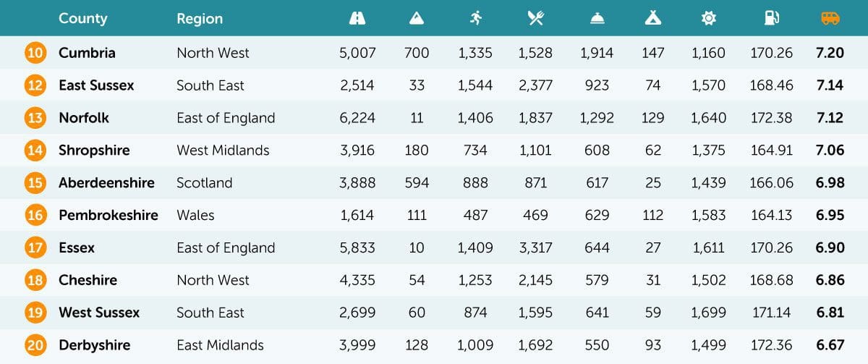
Task: Select the Norfolk county name
Action: tap(84, 118)
